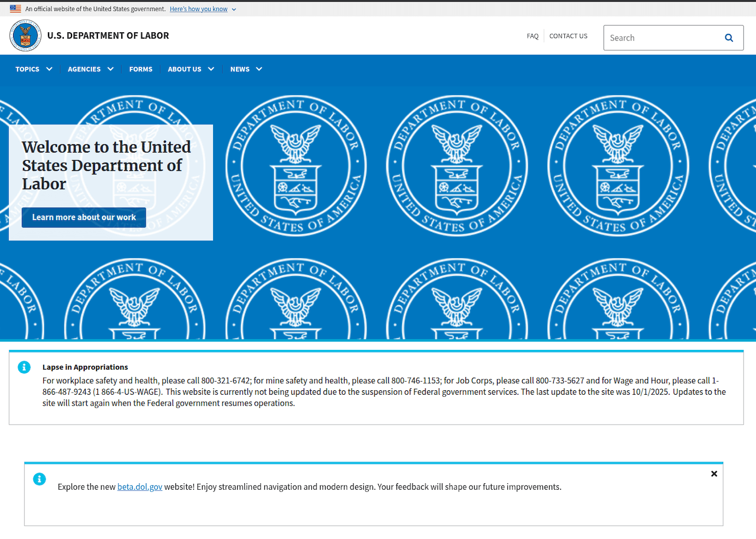This screenshot has height=539, width=756.
Task: Expand the Topics menu chevron
Action: point(49,69)
